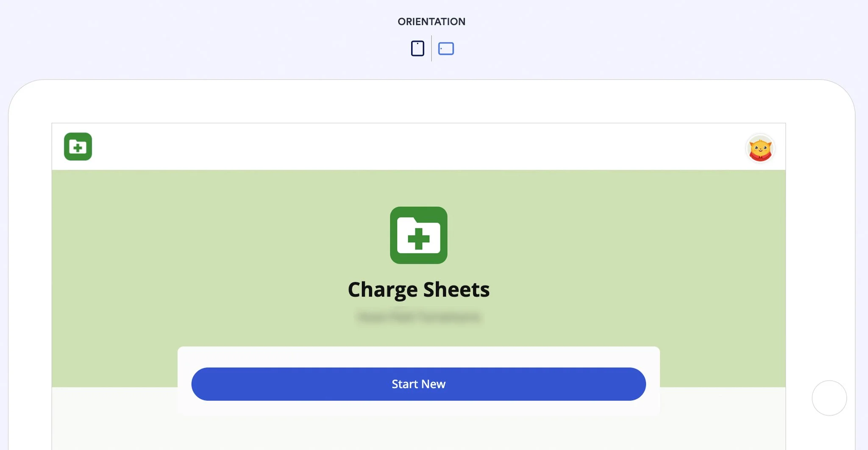Click the large Charge Sheets folder logo
868x450 pixels.
coord(419,235)
